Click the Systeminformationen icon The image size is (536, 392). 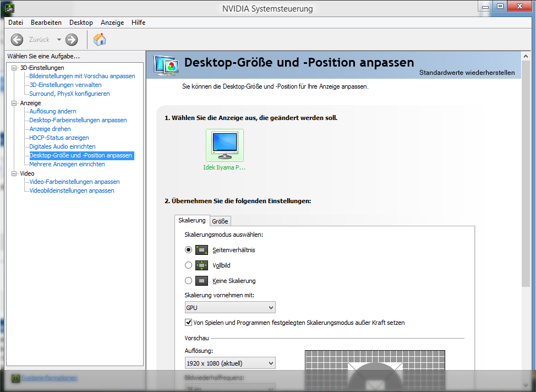click(x=16, y=378)
